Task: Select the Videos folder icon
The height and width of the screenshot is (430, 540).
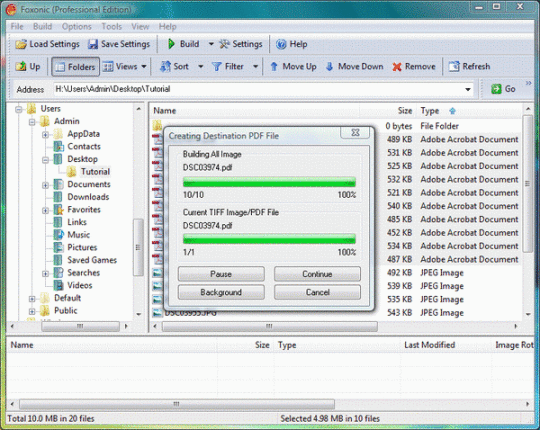Action: click(x=59, y=285)
